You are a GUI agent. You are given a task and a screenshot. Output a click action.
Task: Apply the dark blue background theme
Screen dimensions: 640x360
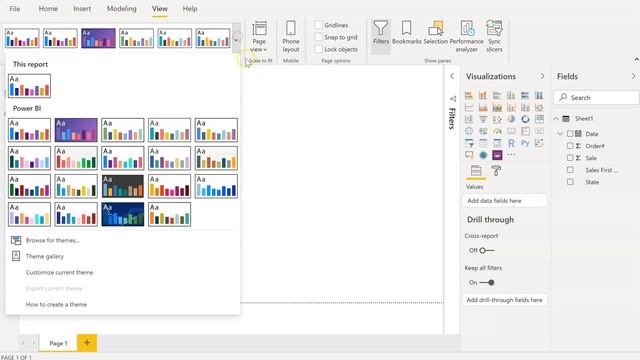click(x=122, y=214)
